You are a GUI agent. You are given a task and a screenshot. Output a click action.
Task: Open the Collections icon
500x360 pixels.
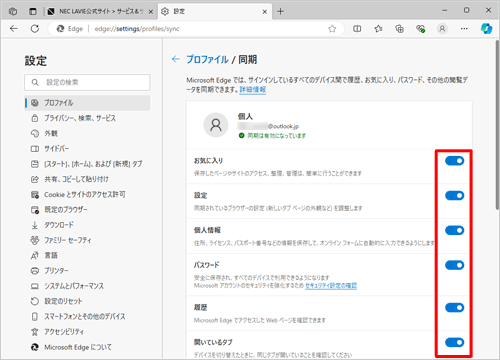point(399,29)
